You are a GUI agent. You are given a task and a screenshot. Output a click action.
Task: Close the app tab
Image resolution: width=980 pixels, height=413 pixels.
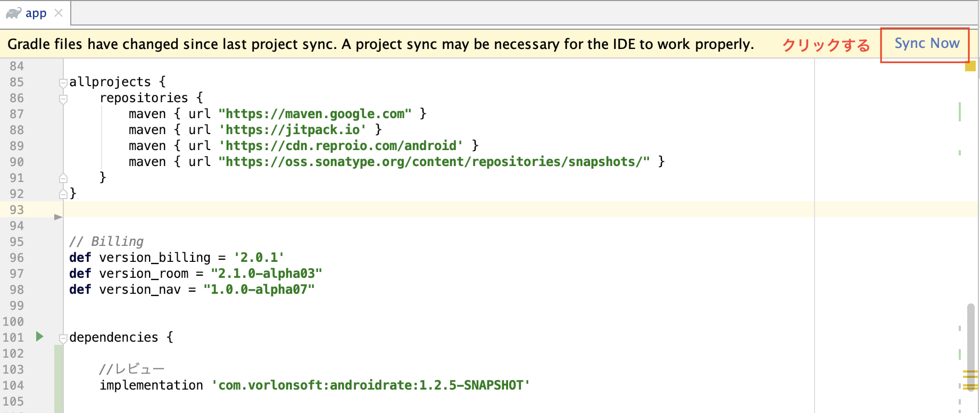pos(59,13)
